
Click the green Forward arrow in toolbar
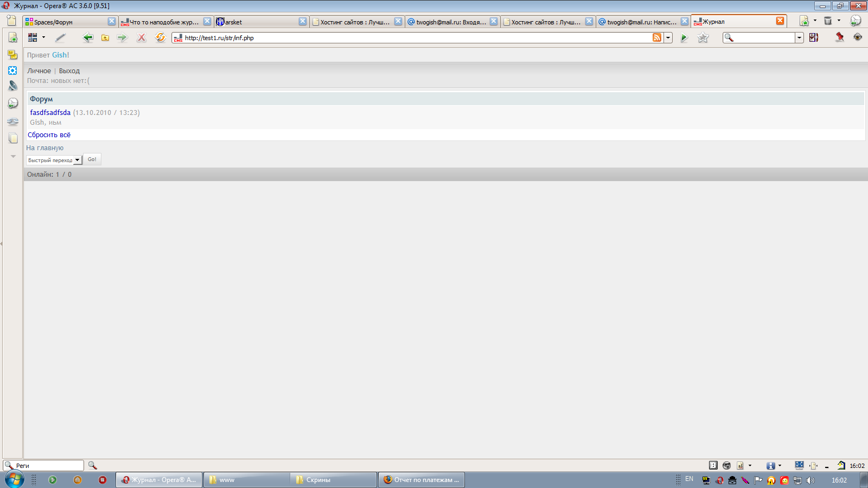pos(122,37)
